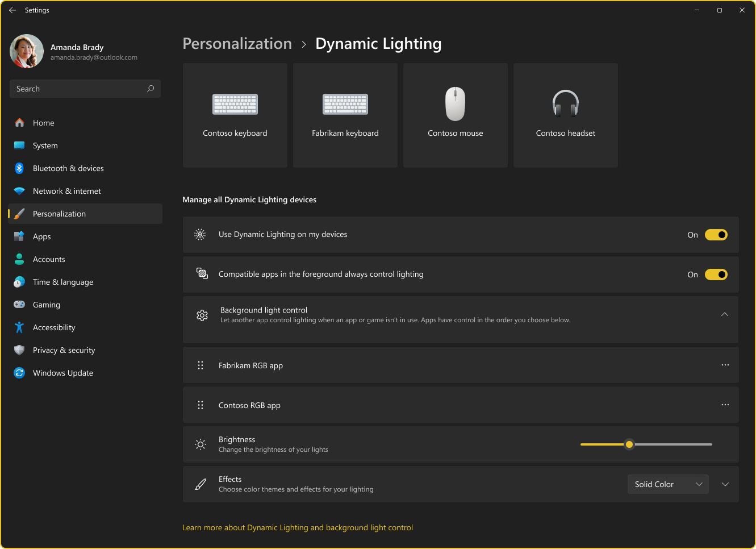The width and height of the screenshot is (756, 549).
Task: Open learn more about Dynamic Lighting link
Action: [x=298, y=527]
